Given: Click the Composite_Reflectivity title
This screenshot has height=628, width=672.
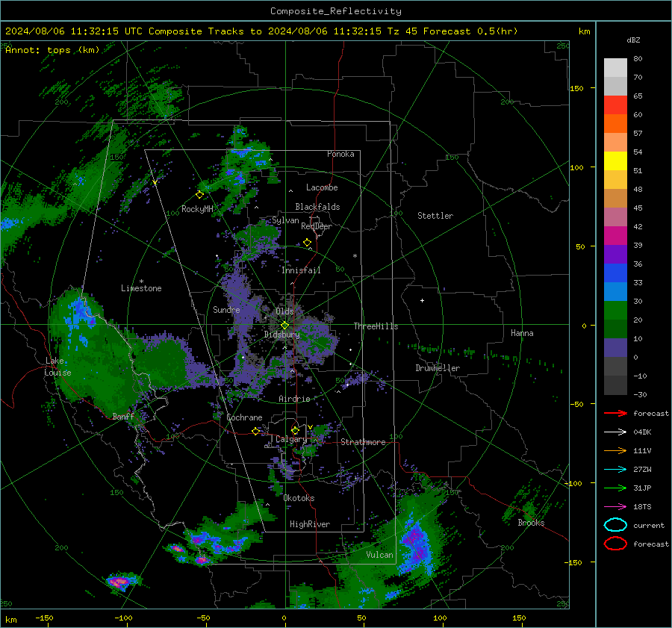Looking at the screenshot, I should [336, 11].
